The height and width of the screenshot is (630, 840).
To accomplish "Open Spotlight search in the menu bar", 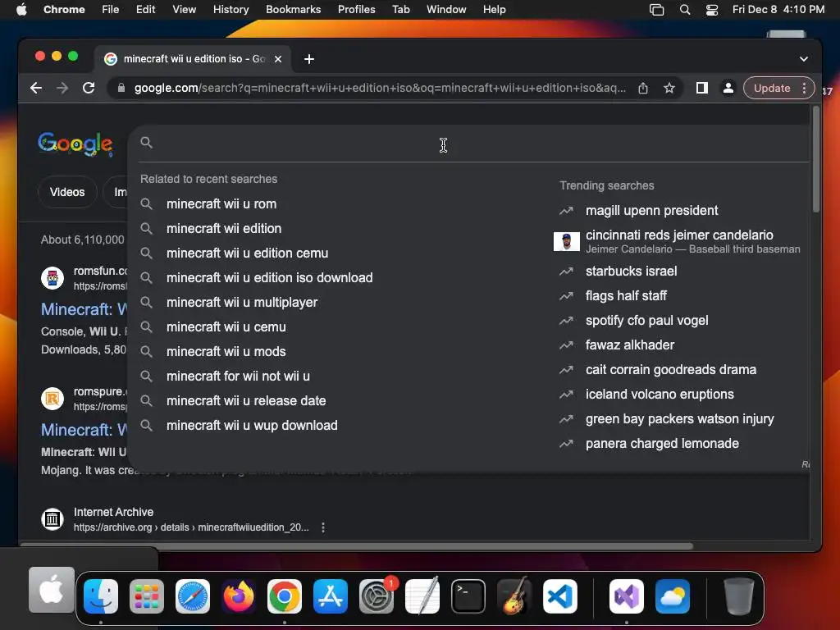I will (685, 10).
